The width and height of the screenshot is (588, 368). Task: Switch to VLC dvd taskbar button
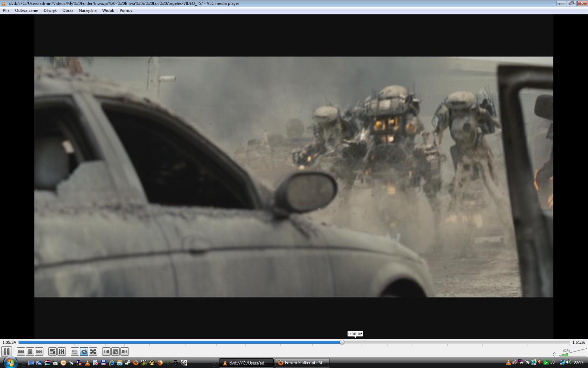246,363
